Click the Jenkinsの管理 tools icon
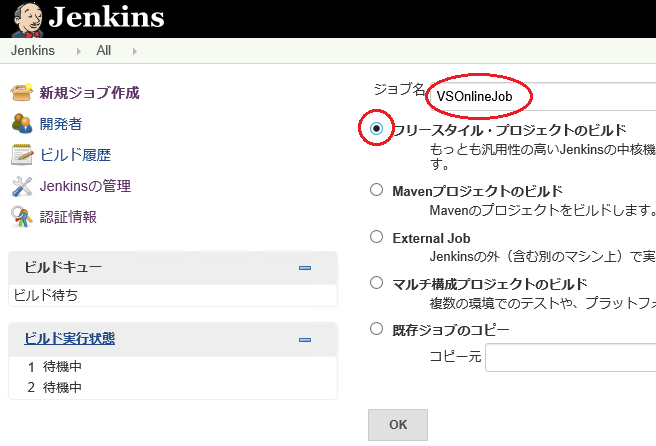 pos(22,186)
